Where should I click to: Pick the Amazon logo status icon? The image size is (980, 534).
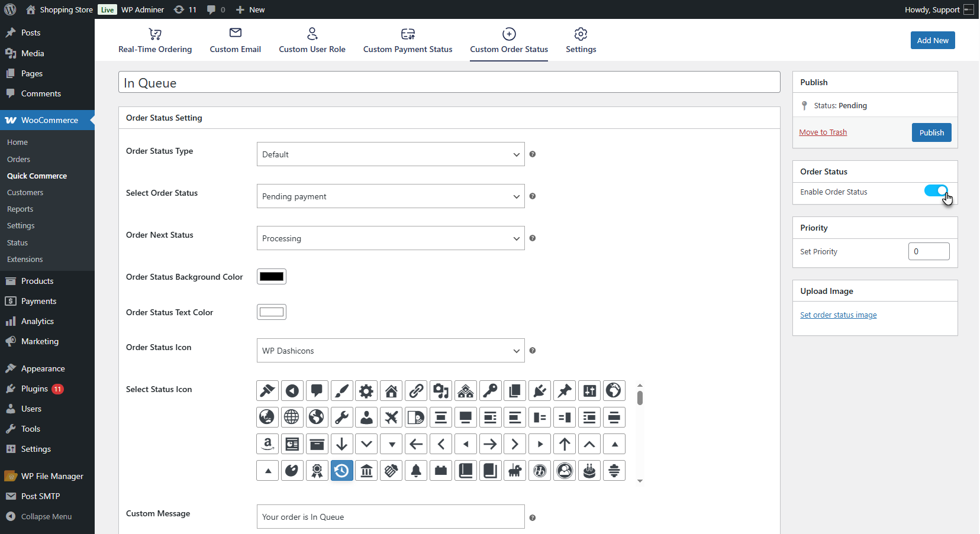coord(267,444)
